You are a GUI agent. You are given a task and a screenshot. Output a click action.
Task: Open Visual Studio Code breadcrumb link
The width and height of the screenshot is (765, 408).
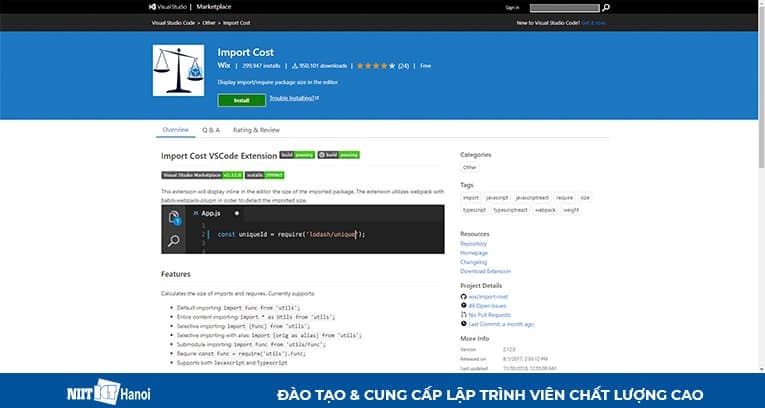coord(173,23)
